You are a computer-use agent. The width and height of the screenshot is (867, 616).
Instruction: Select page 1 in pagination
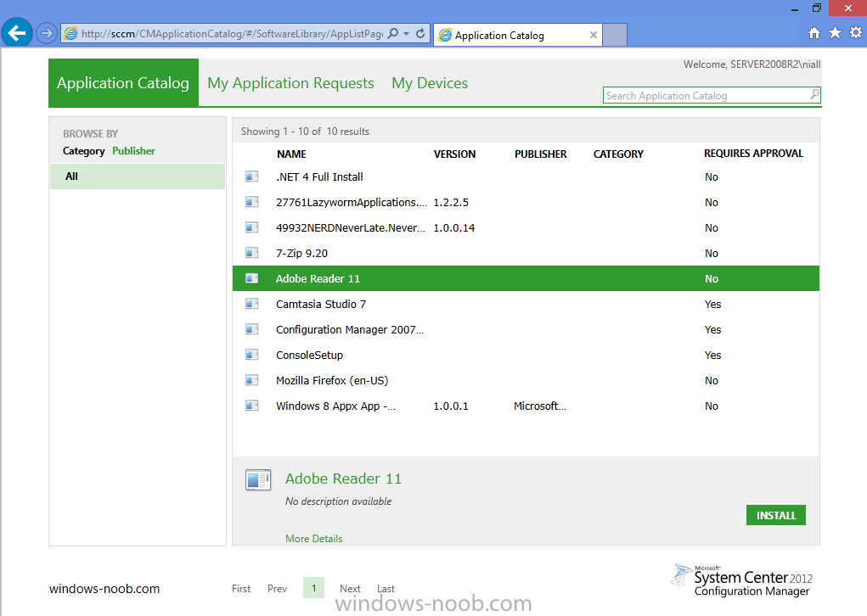coord(313,588)
